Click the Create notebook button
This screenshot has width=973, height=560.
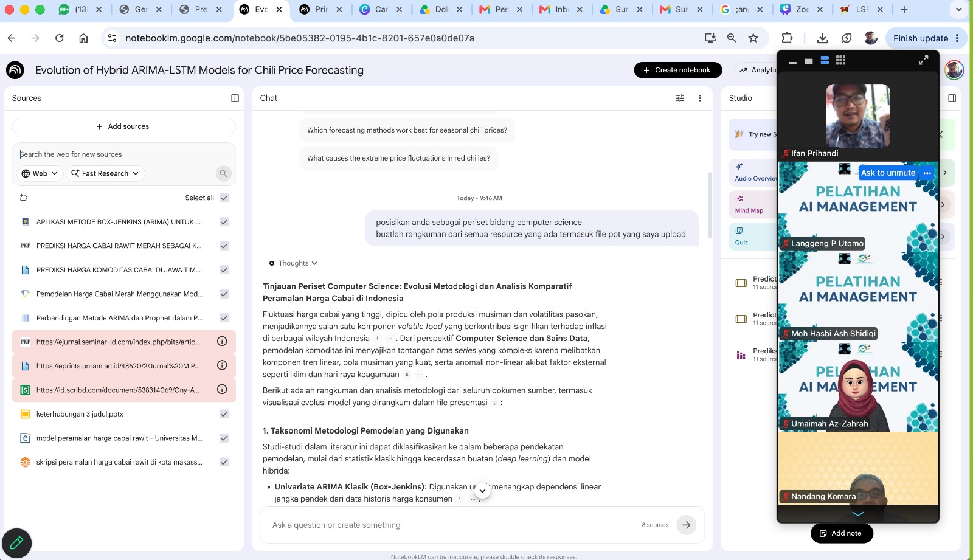[677, 70]
